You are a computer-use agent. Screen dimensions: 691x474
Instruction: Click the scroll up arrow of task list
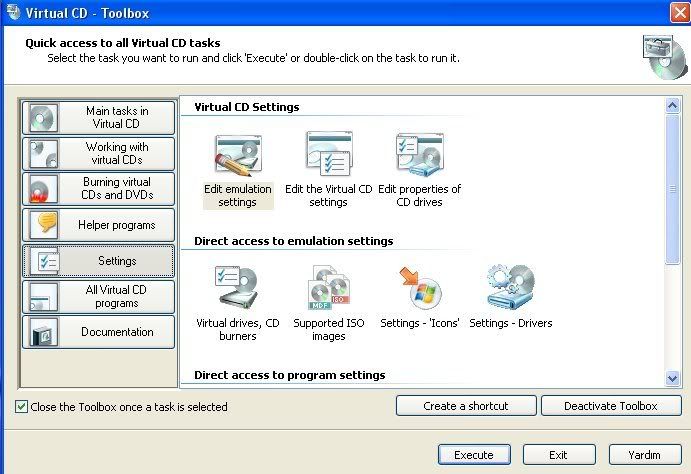click(x=672, y=106)
